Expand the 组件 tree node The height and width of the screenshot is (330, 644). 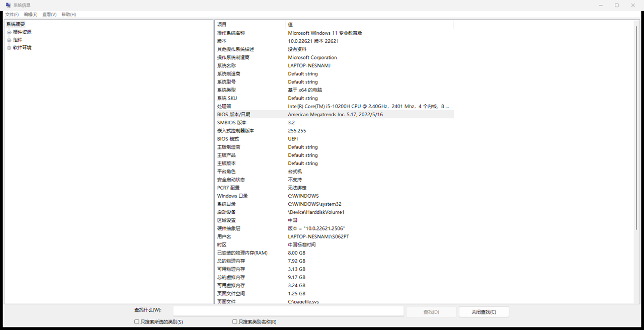coord(8,40)
